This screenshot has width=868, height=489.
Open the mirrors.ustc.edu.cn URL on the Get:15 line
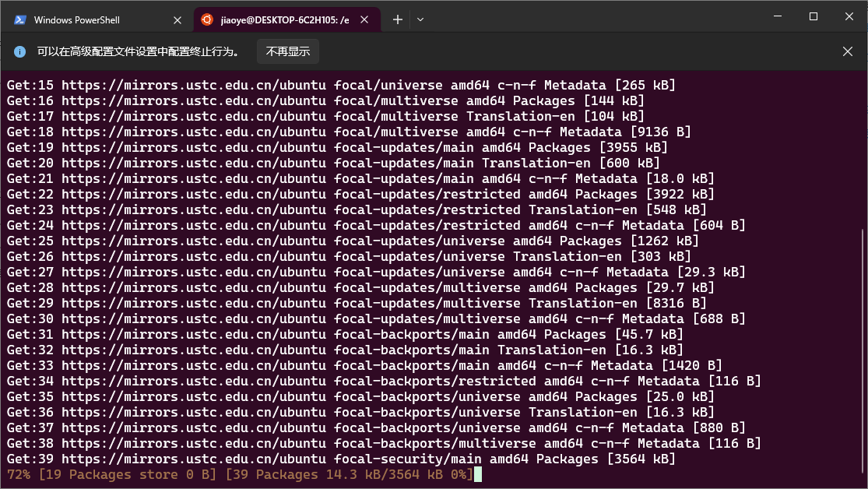(193, 85)
